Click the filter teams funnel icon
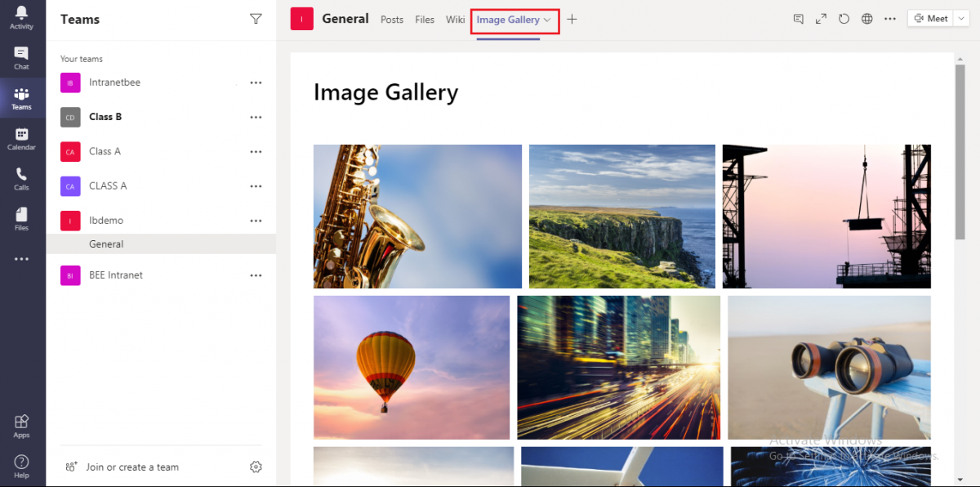Screen dimensions: 980x487 coord(256,19)
